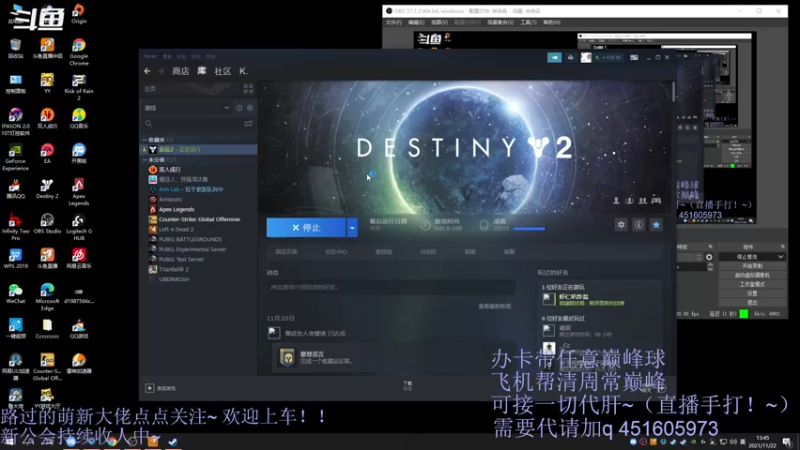Viewport: 800px width, 450px height.
Task: Collapse the favorites group in Steam library list
Action: pos(144,140)
